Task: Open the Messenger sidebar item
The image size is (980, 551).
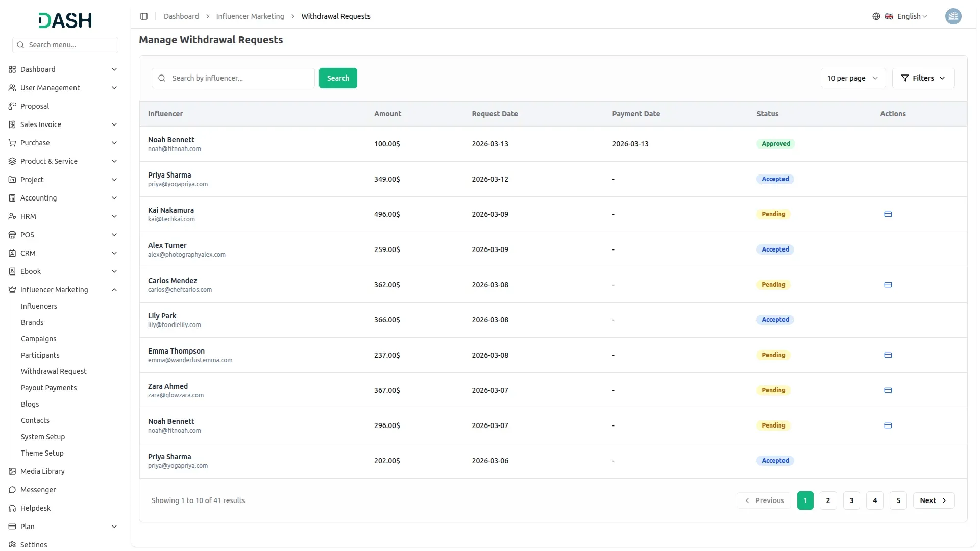Action: (x=38, y=490)
